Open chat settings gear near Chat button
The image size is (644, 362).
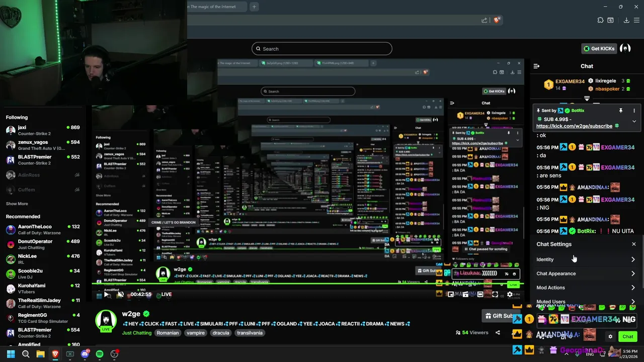(x=610, y=336)
